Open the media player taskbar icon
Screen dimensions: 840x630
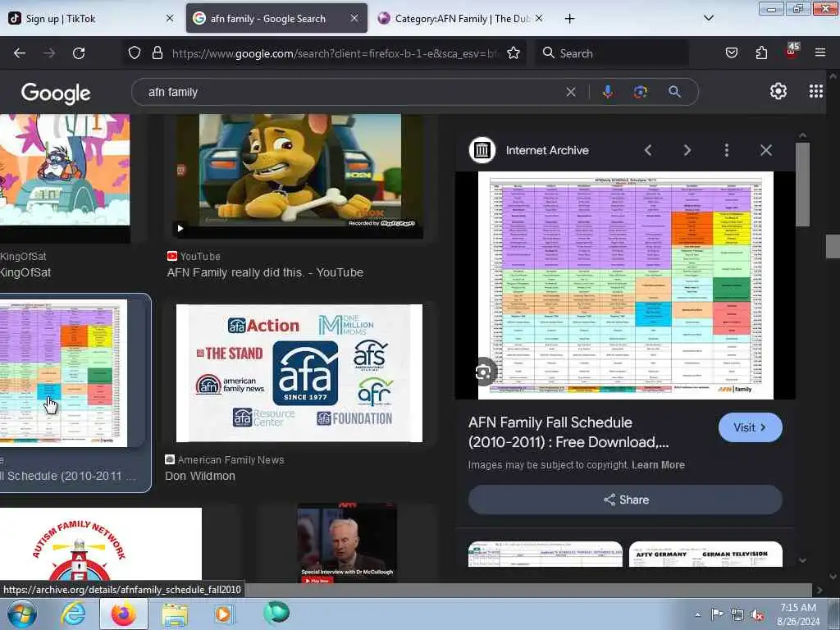[223, 614]
